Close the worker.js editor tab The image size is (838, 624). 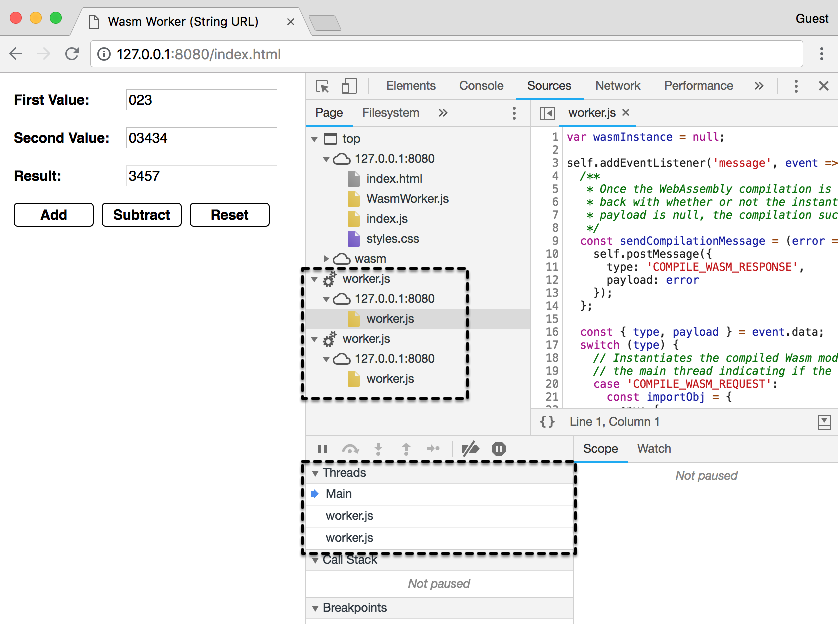pos(626,113)
